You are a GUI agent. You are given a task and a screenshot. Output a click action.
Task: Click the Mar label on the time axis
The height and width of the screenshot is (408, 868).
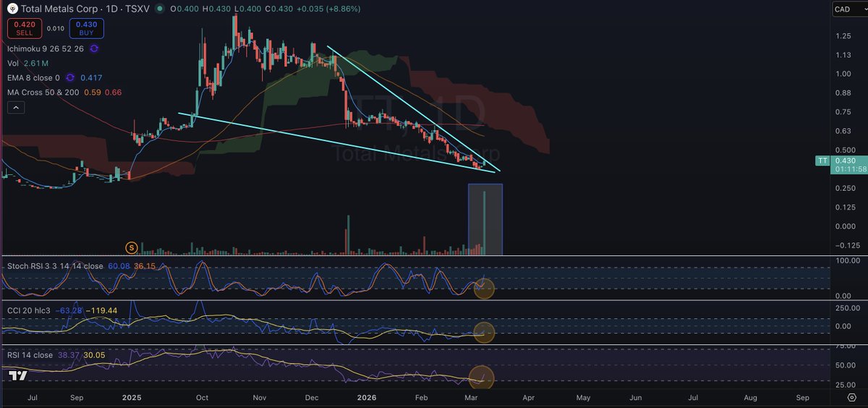coord(470,397)
